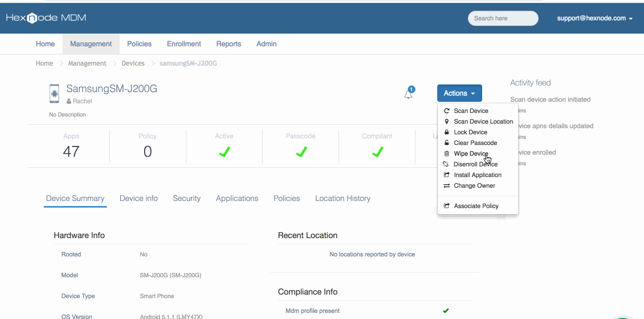Image resolution: width=644 pixels, height=319 pixels.
Task: Click the Hardware Info heading
Action: (x=79, y=236)
